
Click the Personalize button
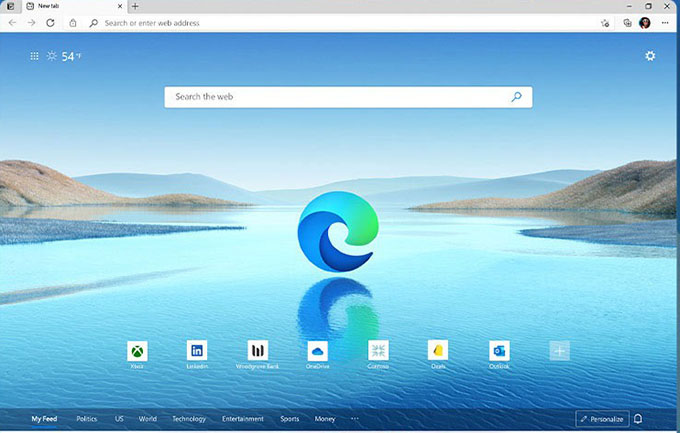(x=602, y=419)
